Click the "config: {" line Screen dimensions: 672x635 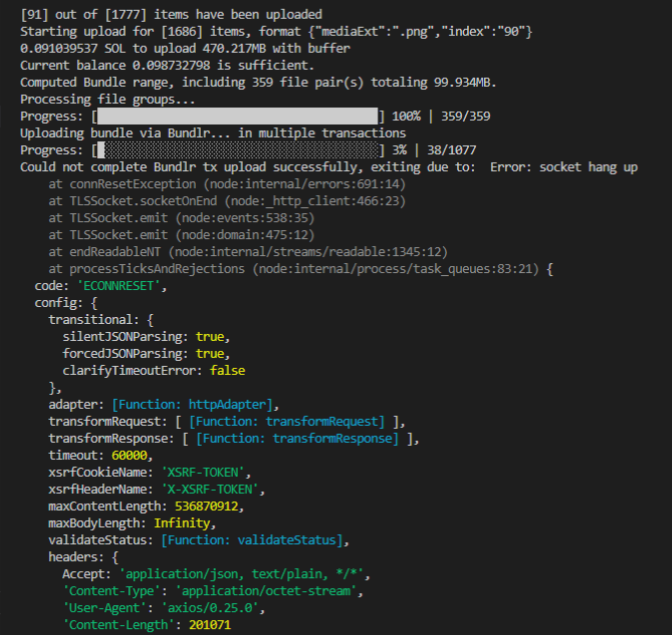(66, 303)
